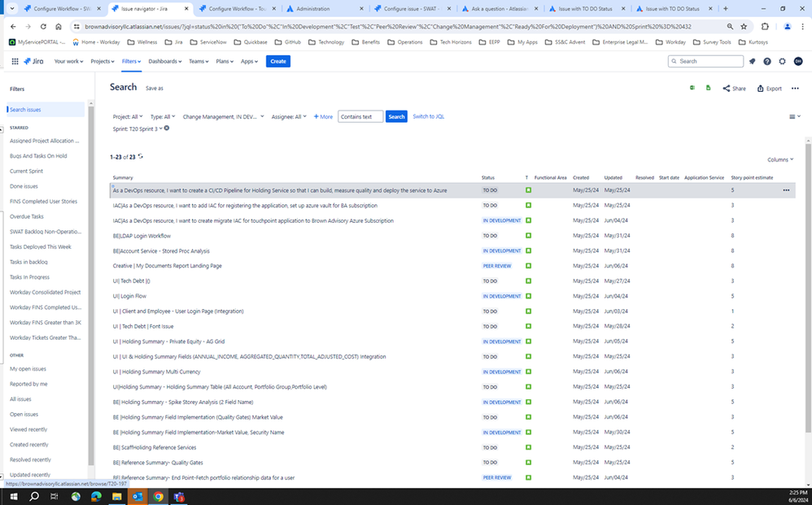
Task: Expand the Dashboards menu
Action: [x=164, y=61]
